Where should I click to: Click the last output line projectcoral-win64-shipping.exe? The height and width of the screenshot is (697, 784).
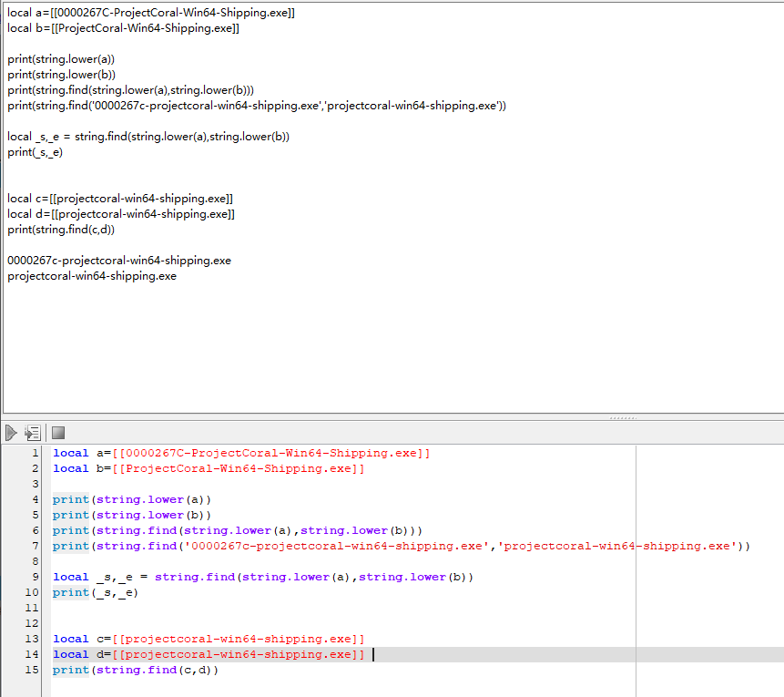tap(91, 276)
